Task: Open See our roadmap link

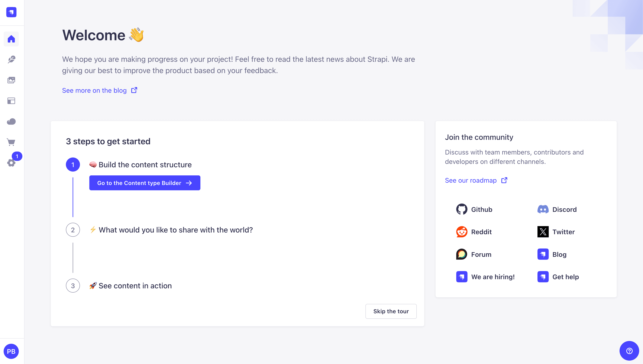Action: tap(476, 180)
